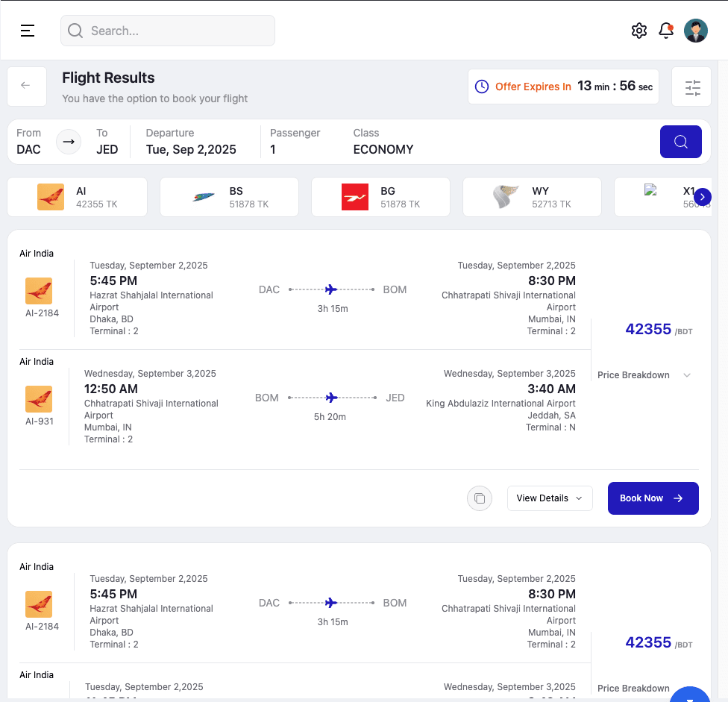Screen dimensions: 728x702
Task: Click the 3:40 AM arrival time
Action: point(551,389)
